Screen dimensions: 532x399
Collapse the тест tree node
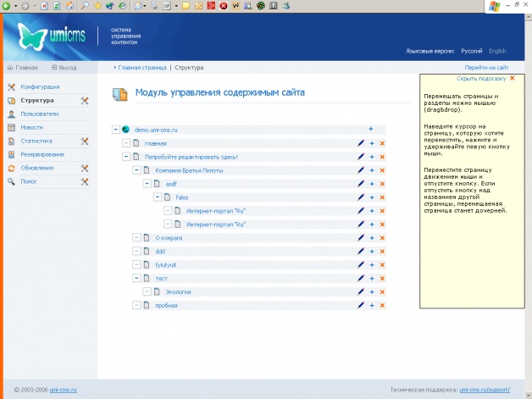(136, 278)
